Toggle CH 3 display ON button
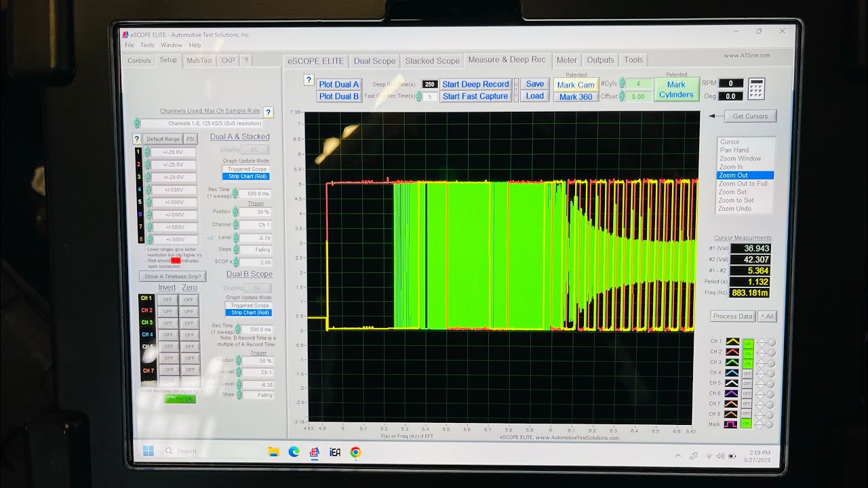The width and height of the screenshot is (868, 488). 748,363
